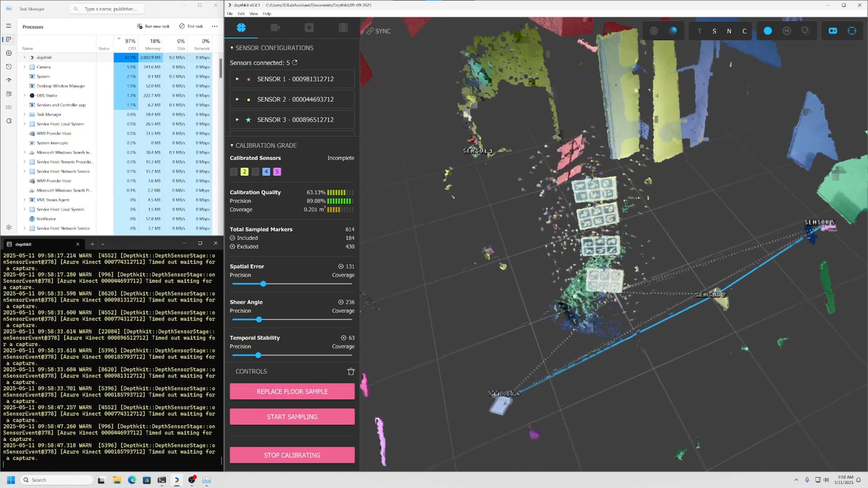Open the edit/film stage icon
This screenshot has width=868, height=488.
[344, 28]
